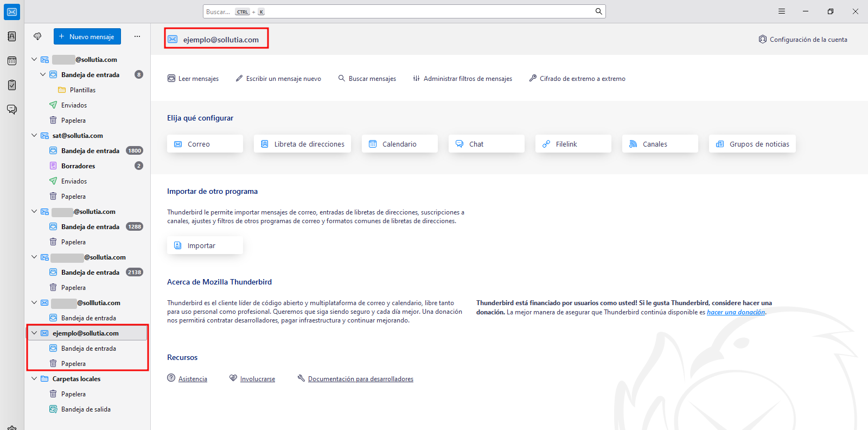
Task: Open the Tasks space icon
Action: [12, 85]
